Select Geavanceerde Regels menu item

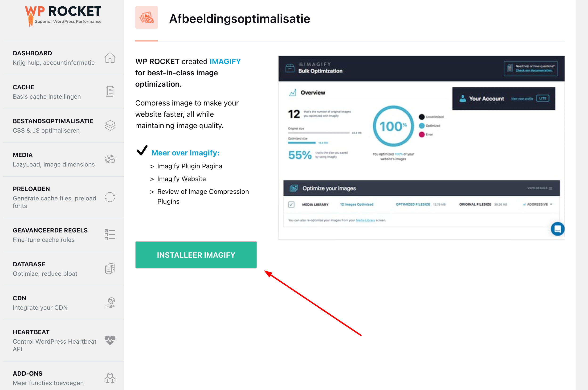(63, 235)
